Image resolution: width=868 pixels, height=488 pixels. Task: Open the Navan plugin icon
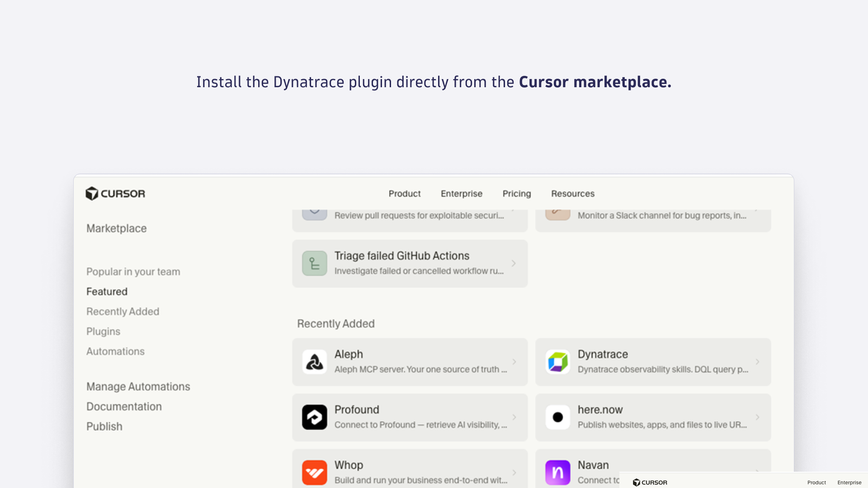[558, 473]
